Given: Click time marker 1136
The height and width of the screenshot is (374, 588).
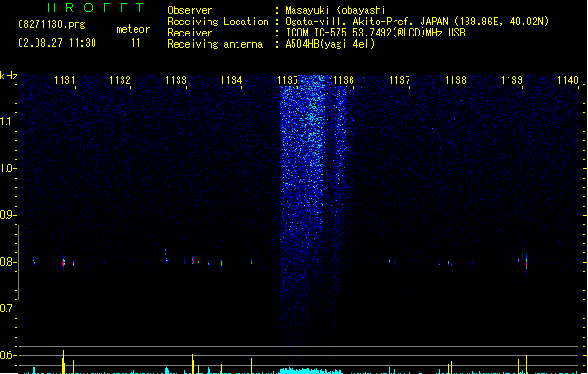Looking at the screenshot, I should point(343,80).
